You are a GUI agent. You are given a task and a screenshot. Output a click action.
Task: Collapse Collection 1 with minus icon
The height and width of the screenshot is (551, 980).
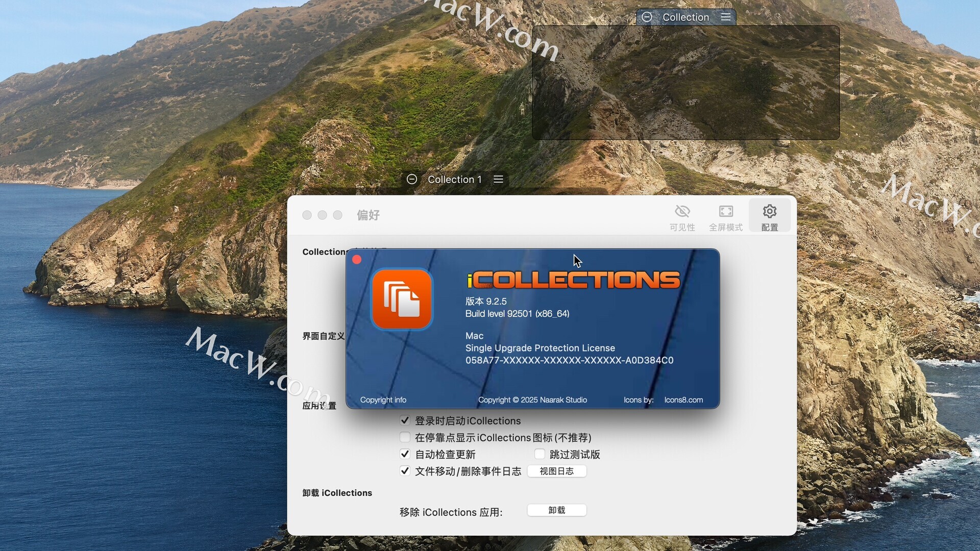pos(412,179)
